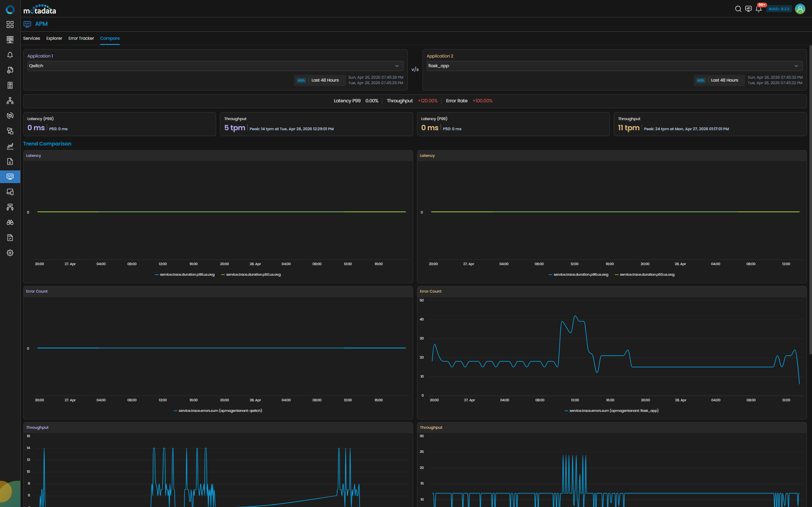The width and height of the screenshot is (812, 507).
Task: Click the chevron arrow of Application 1 selector
Action: (x=397, y=66)
